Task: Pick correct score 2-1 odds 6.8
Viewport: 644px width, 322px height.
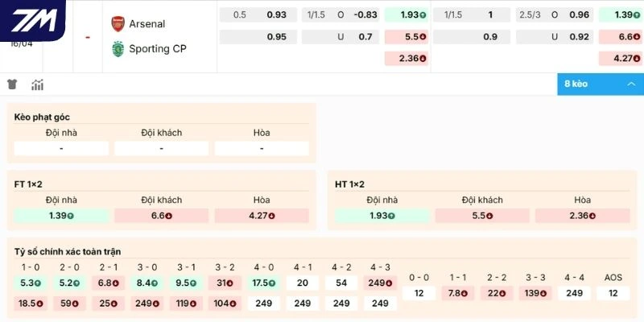Action: (x=108, y=283)
